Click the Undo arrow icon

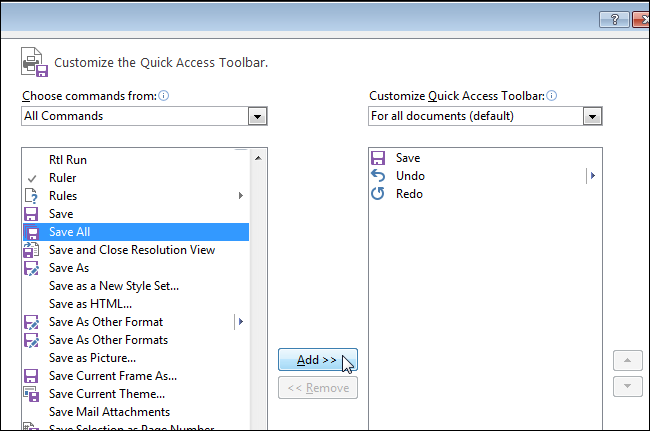coord(378,176)
